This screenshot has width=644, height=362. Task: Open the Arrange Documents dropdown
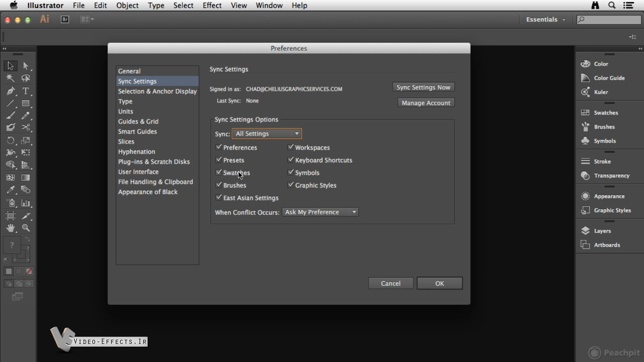[87, 19]
